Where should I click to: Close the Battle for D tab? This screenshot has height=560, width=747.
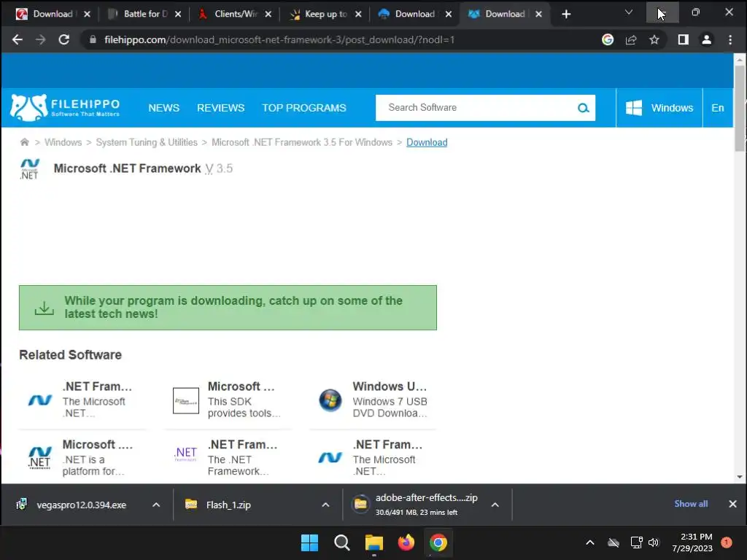coord(178,15)
